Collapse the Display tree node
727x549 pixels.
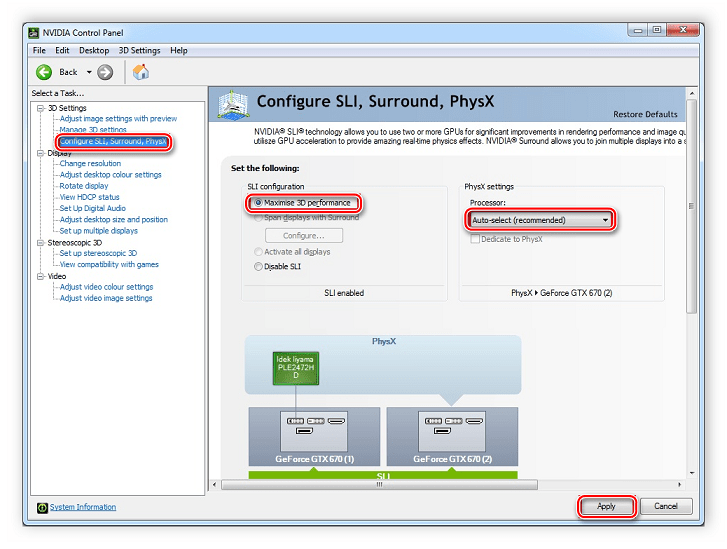[41, 153]
